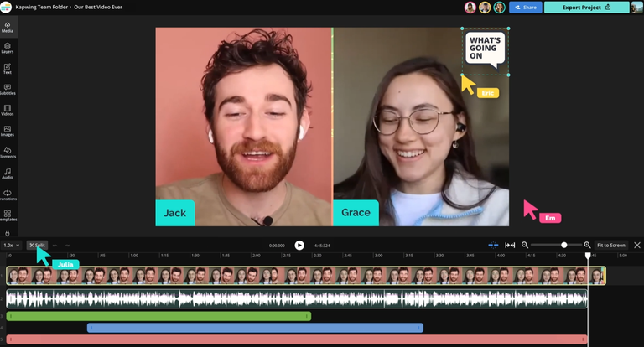Click the pink-ringed collaborator avatar
644x347 pixels.
pos(470,8)
